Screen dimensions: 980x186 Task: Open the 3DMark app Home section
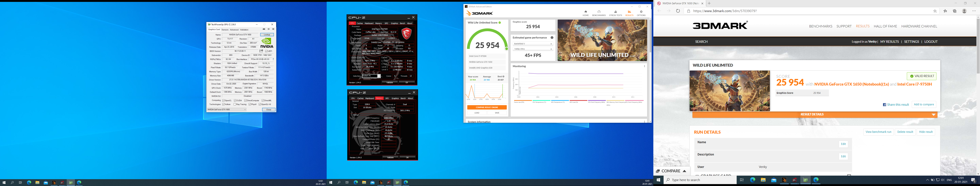click(585, 13)
